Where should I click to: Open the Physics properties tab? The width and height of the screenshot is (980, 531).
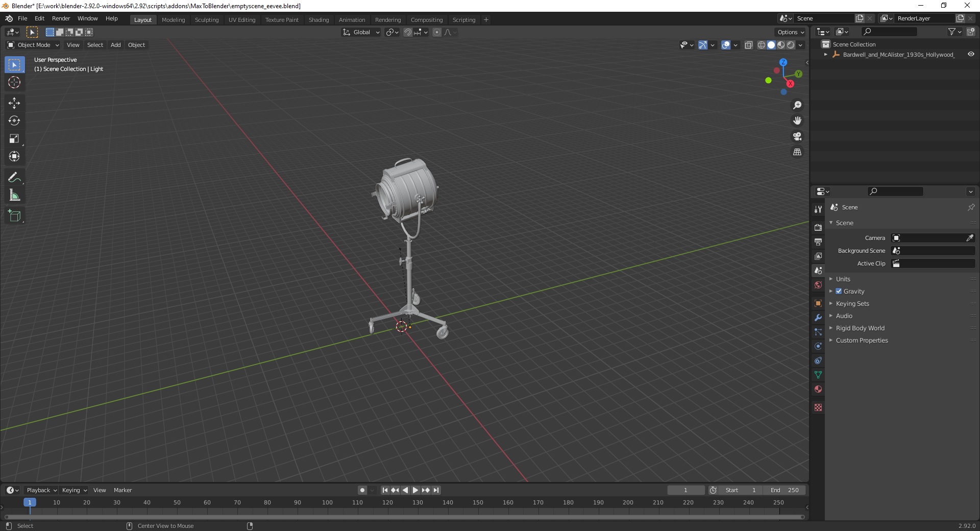(x=818, y=346)
